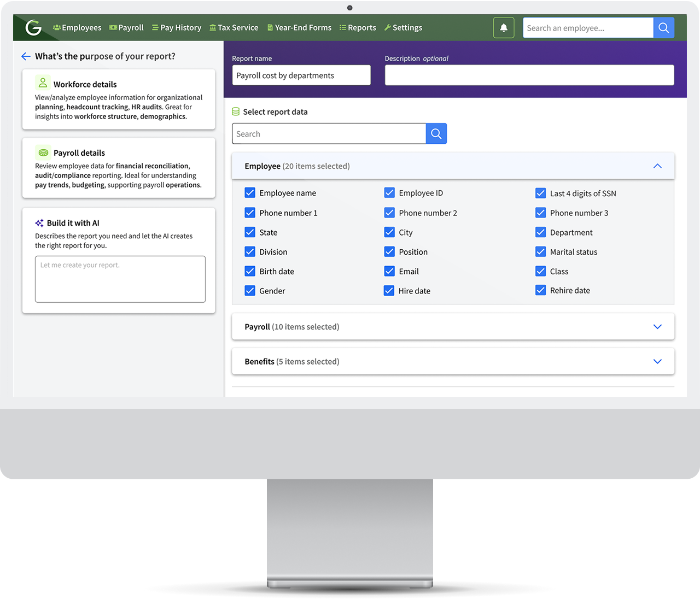Toggle Phone number 1 checkbox
The width and height of the screenshot is (700, 599).
(250, 213)
